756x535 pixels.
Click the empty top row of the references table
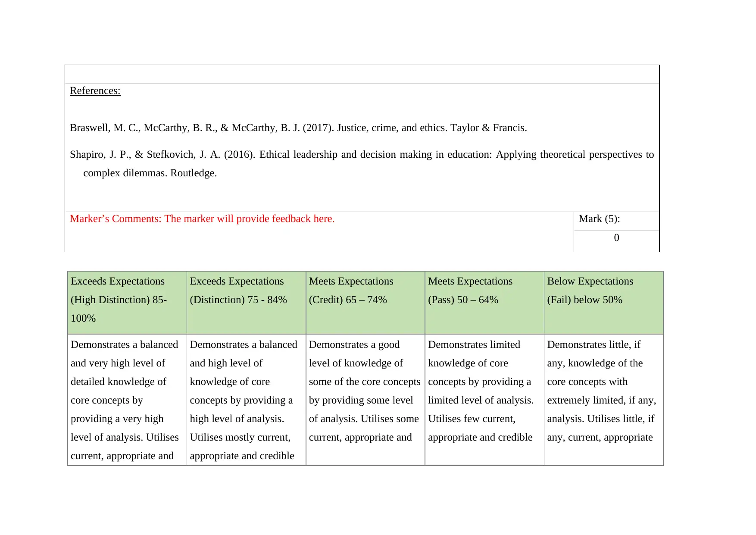(x=362, y=75)
